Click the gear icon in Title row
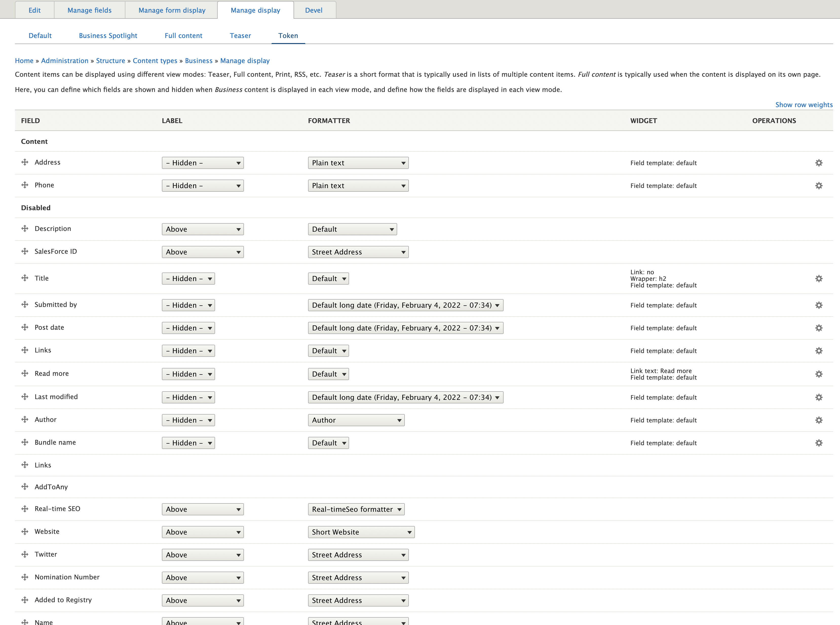The height and width of the screenshot is (625, 840). tap(818, 279)
